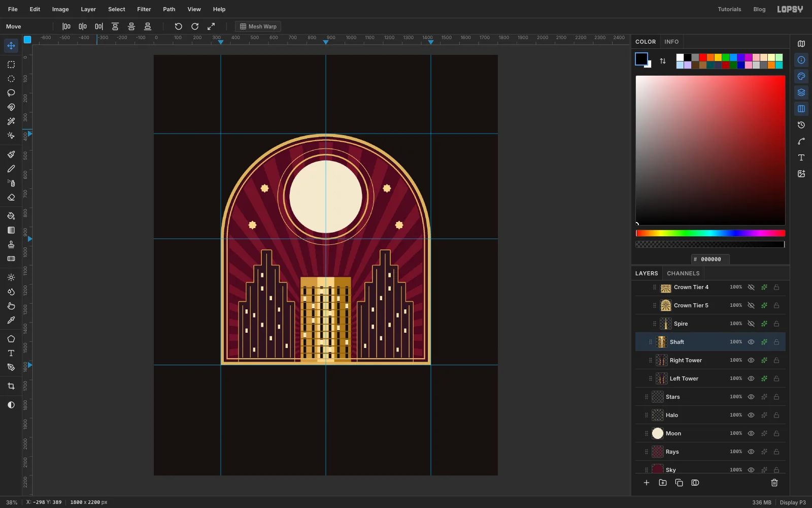Select the Pencil tool
The height and width of the screenshot is (508, 812).
coord(11,169)
